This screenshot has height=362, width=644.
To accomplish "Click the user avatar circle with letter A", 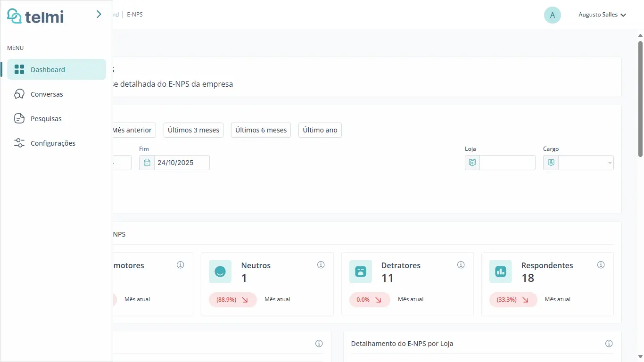I will pos(552,15).
